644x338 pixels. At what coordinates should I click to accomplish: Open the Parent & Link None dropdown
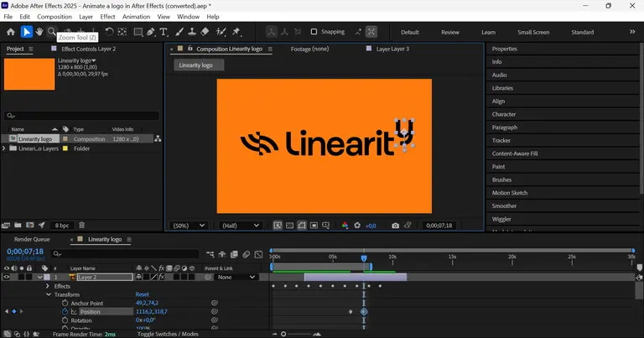tap(236, 278)
